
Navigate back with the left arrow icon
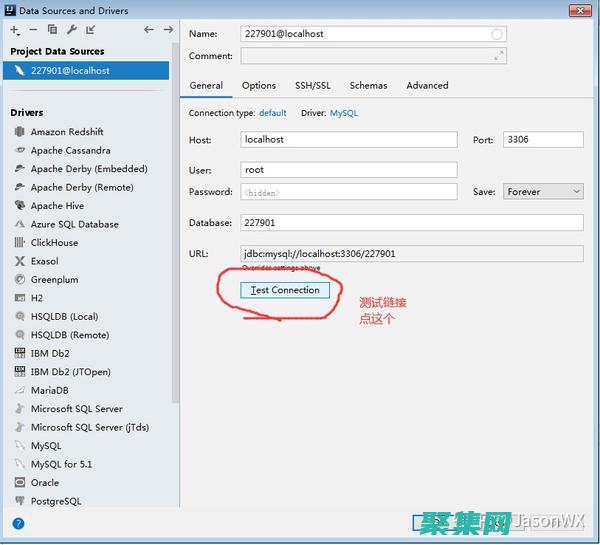[149, 30]
